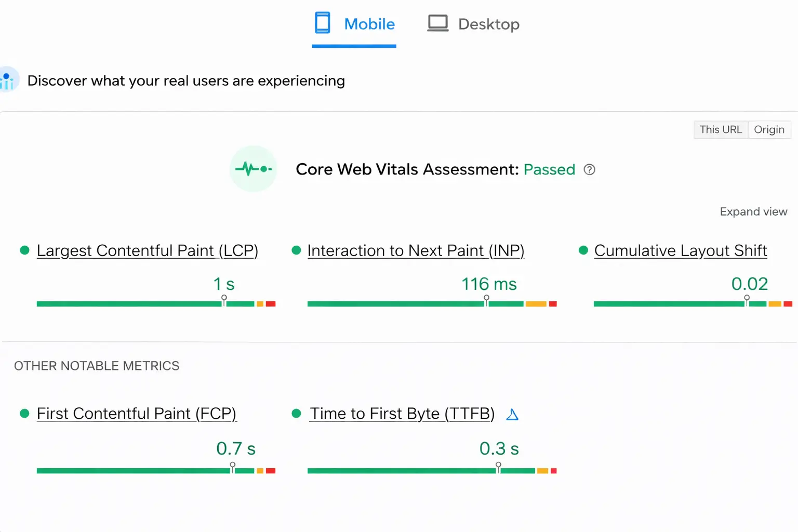The width and height of the screenshot is (798, 532).
Task: Open First Contentful Paint (FCP) link
Action: pyautogui.click(x=136, y=414)
